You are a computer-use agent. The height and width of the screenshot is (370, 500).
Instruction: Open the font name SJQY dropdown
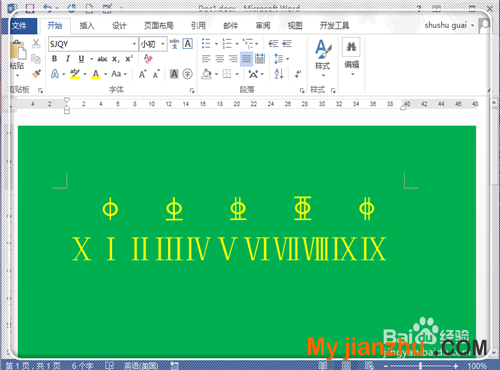(134, 44)
